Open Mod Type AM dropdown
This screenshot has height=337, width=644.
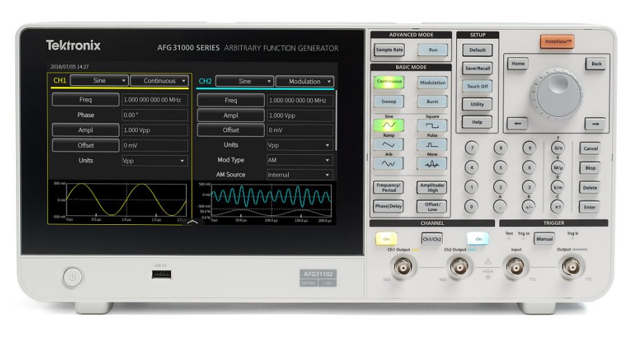(300, 160)
